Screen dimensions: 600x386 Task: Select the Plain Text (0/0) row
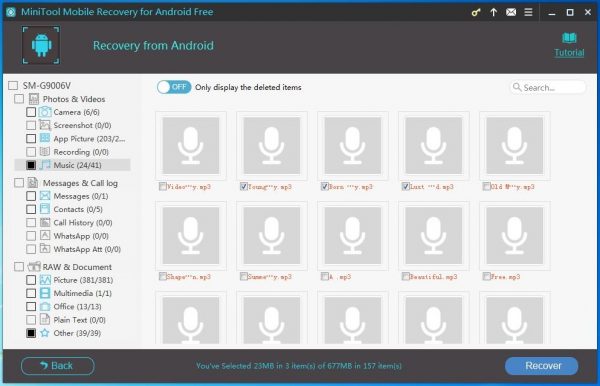(79, 320)
